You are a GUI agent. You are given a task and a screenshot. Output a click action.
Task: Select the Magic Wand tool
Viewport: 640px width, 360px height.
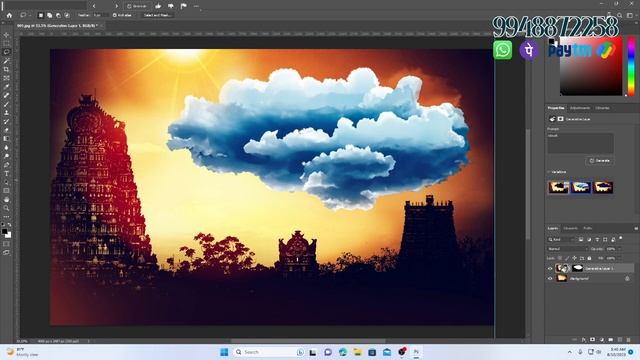6,61
